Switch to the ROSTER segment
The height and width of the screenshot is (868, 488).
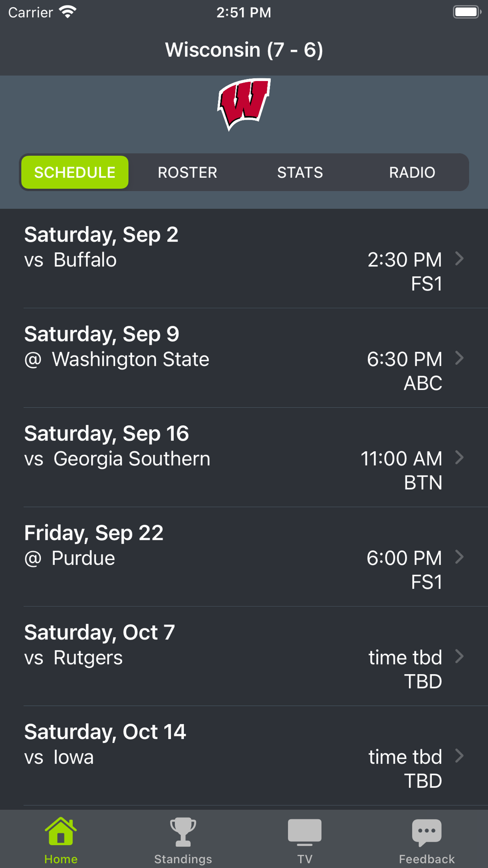click(187, 172)
